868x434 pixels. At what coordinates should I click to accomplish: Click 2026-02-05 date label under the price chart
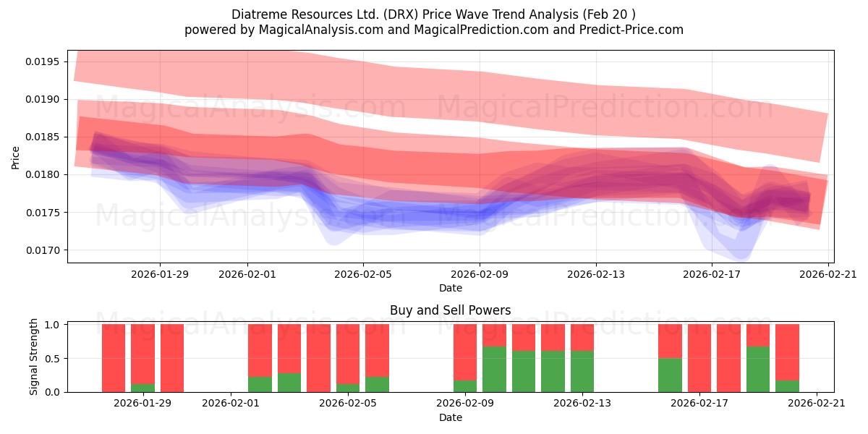[x=363, y=274]
